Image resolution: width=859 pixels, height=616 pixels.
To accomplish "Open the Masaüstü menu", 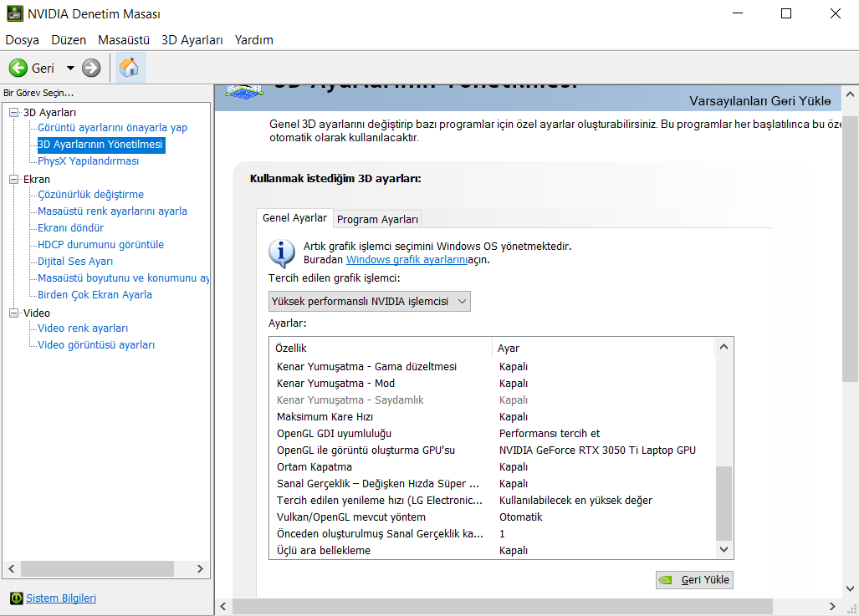I will (x=124, y=40).
